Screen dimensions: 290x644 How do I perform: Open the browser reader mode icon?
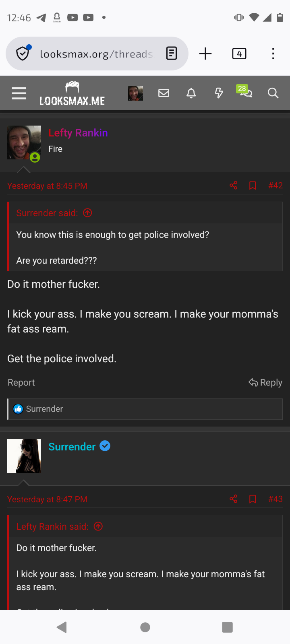(x=172, y=53)
